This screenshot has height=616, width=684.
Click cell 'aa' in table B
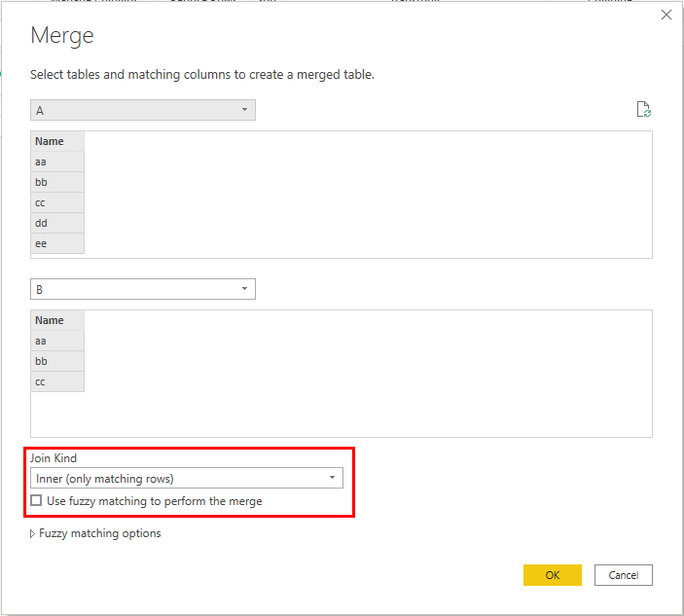[x=57, y=341]
